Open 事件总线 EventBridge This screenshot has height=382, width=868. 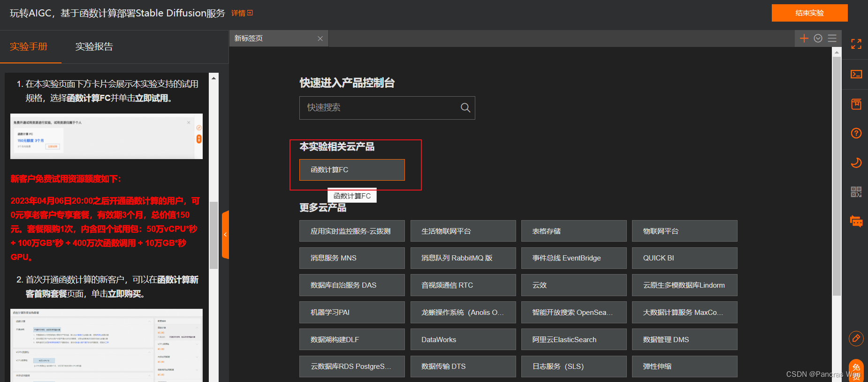[574, 258]
